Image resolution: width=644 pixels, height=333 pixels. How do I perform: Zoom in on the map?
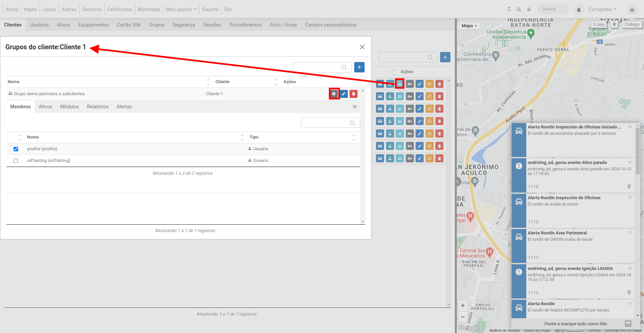tap(463, 306)
